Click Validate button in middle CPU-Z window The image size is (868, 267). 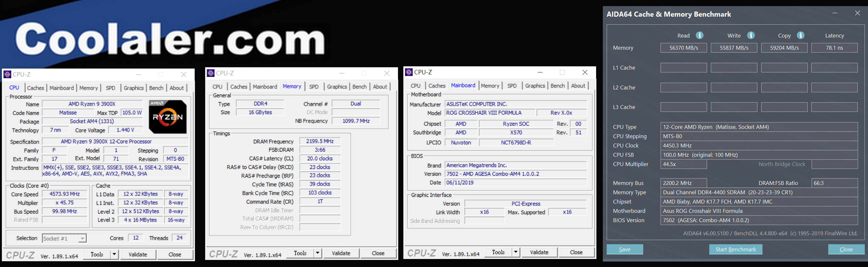pyautogui.click(x=341, y=253)
